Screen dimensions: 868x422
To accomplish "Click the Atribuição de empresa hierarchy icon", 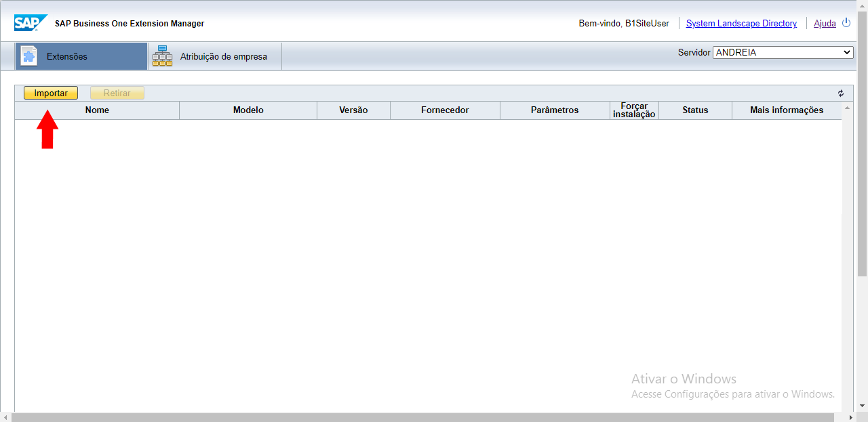I will pos(162,56).
